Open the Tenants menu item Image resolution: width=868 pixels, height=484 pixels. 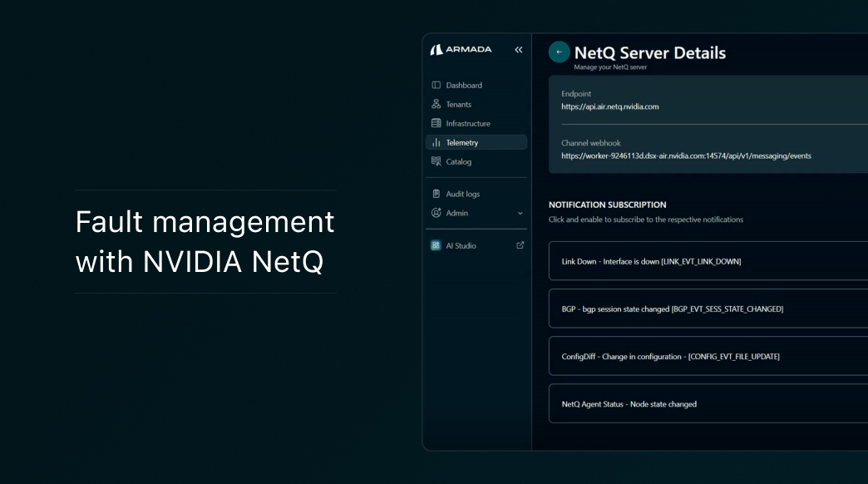pyautogui.click(x=476, y=104)
